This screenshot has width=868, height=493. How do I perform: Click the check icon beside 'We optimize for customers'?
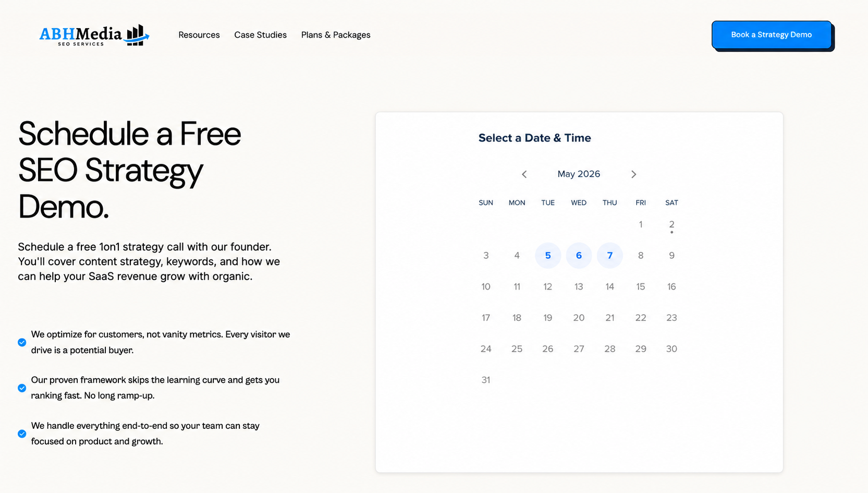tap(22, 342)
